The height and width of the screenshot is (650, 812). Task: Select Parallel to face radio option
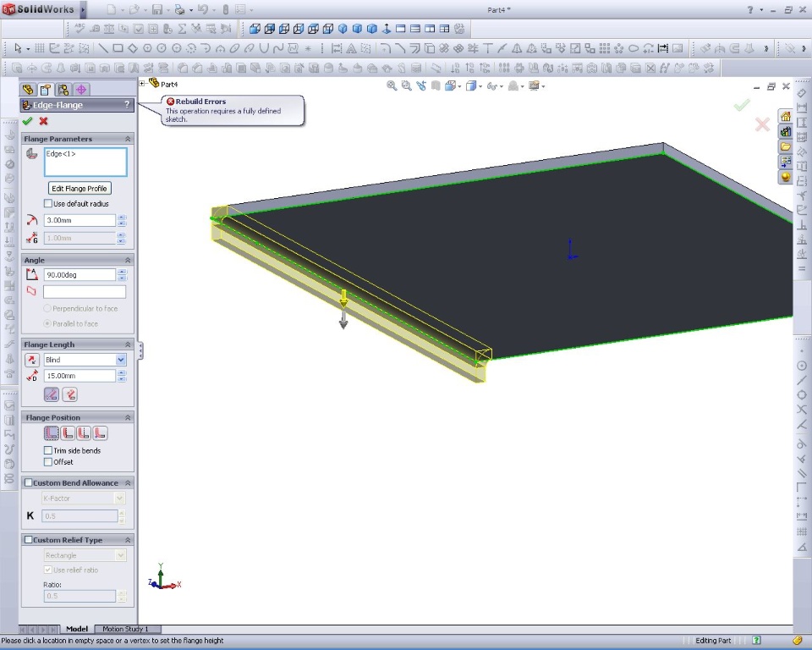[x=47, y=323]
